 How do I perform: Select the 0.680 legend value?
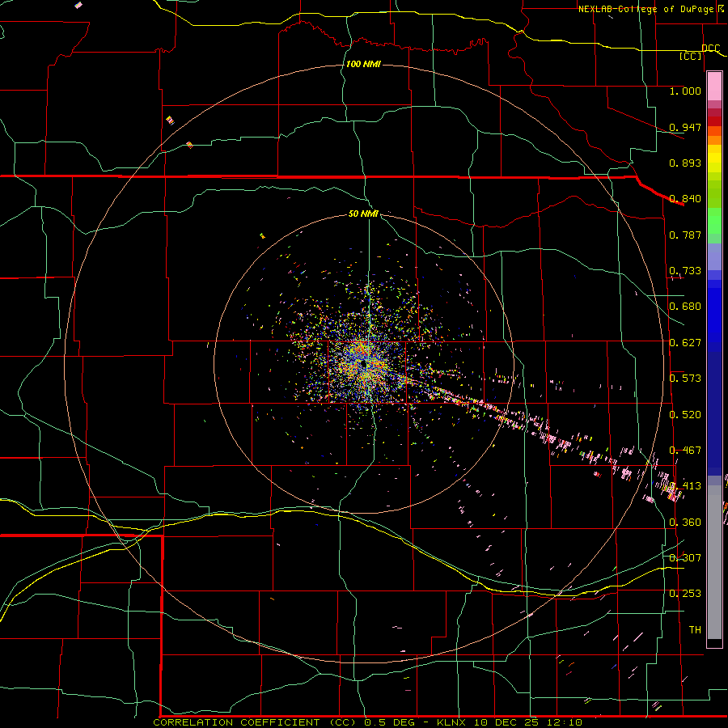(x=685, y=307)
